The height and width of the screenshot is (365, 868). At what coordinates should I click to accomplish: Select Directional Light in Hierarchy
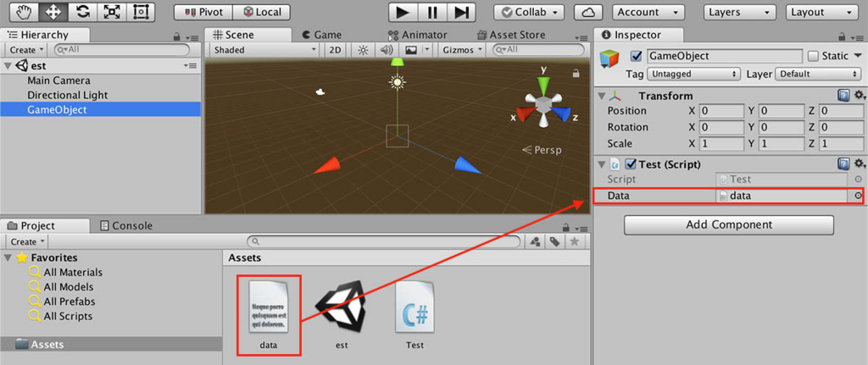pos(68,95)
